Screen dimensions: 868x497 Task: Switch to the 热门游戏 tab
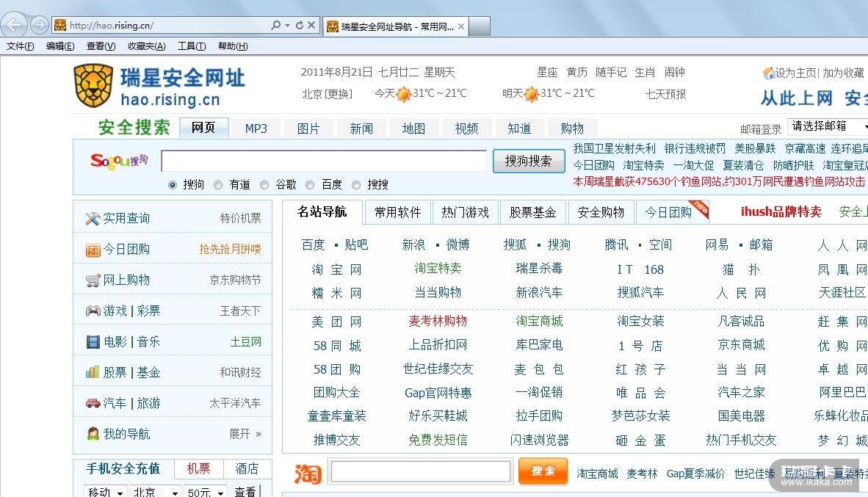click(x=465, y=212)
